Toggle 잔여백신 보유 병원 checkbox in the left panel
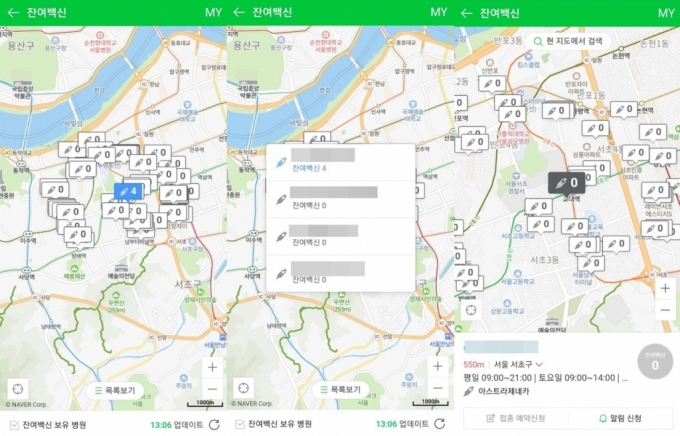The height and width of the screenshot is (436, 680). coord(12,425)
